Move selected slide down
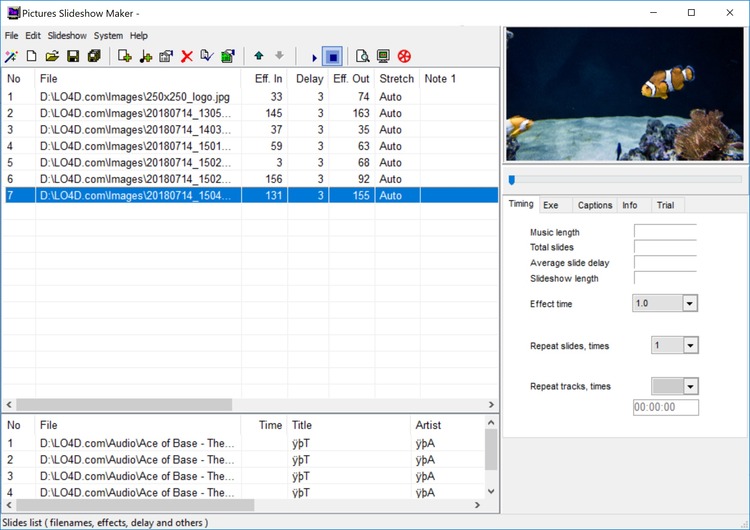This screenshot has height=530, width=750. 279,56
